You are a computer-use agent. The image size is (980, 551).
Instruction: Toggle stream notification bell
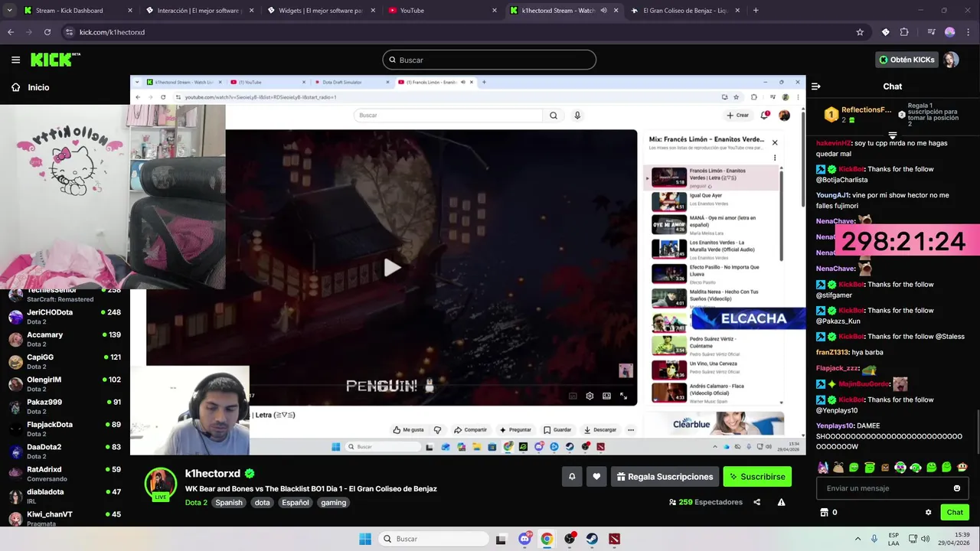coord(572,476)
